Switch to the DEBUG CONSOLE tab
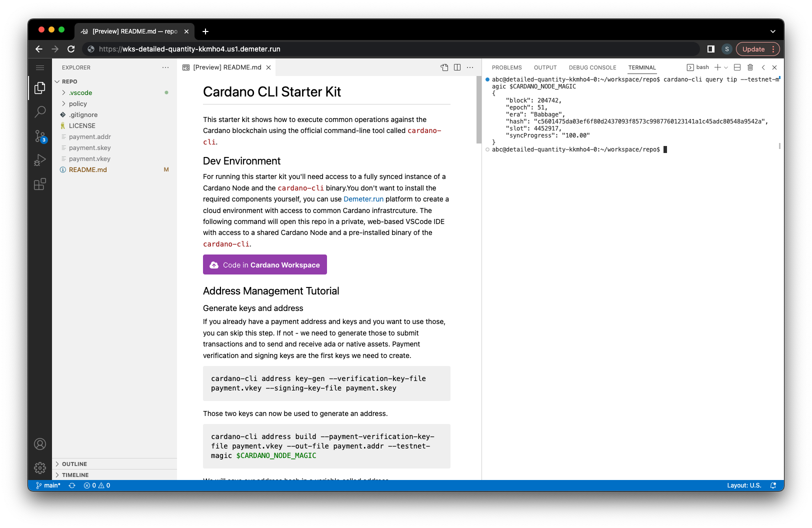This screenshot has height=528, width=812. tap(592, 67)
